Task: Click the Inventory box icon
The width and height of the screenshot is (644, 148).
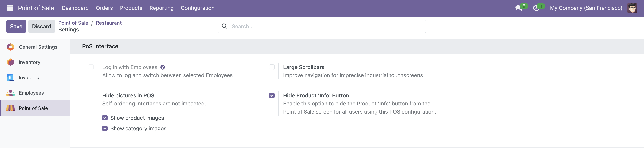Action: point(10,62)
